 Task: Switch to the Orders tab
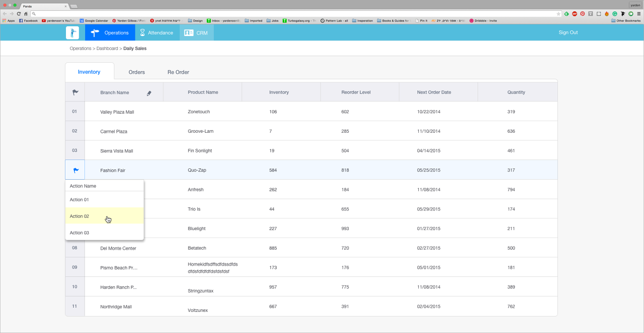137,72
